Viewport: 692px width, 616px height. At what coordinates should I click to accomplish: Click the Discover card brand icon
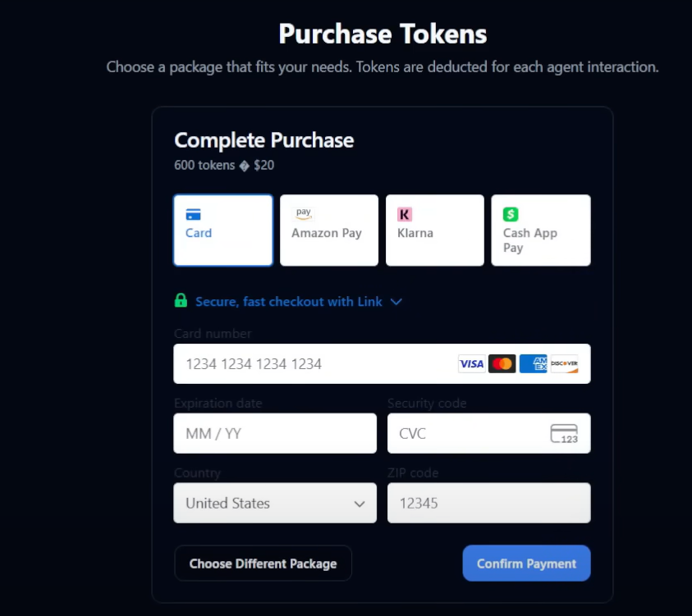pos(565,363)
